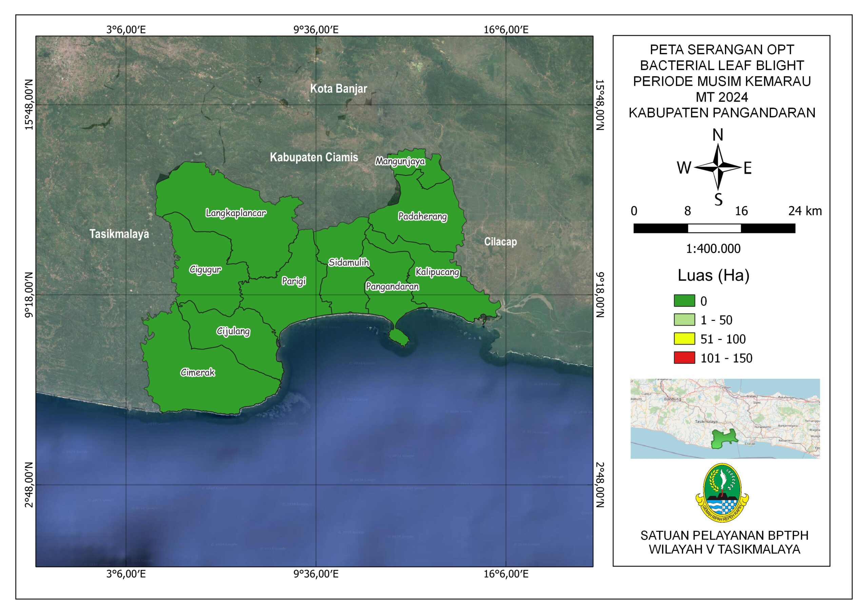
Task: Click the Padaherang district label
Action: tap(422, 216)
